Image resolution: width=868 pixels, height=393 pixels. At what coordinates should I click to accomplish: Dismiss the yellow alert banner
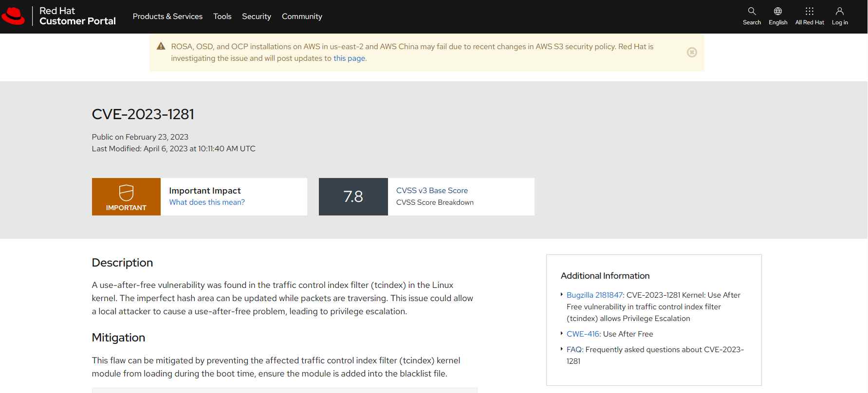click(x=692, y=52)
